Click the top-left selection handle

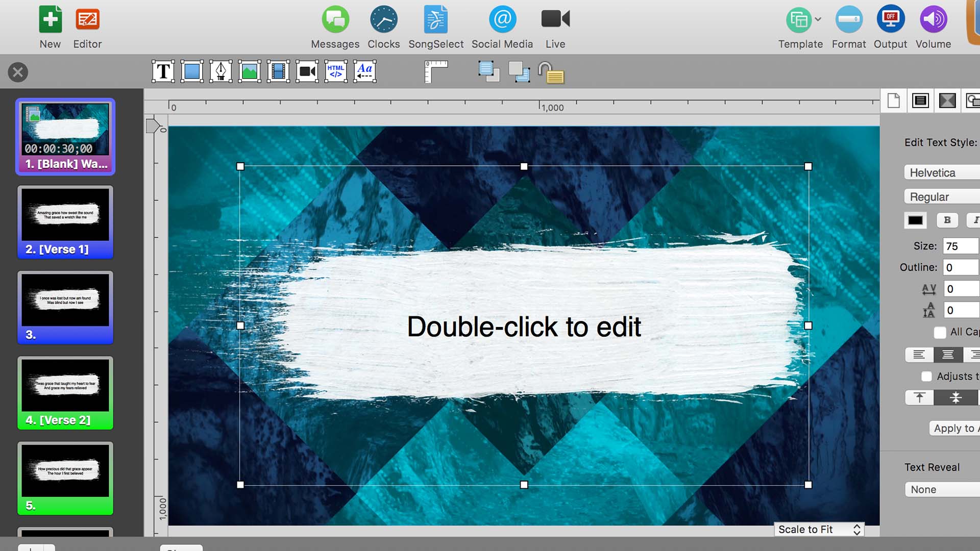(x=240, y=166)
